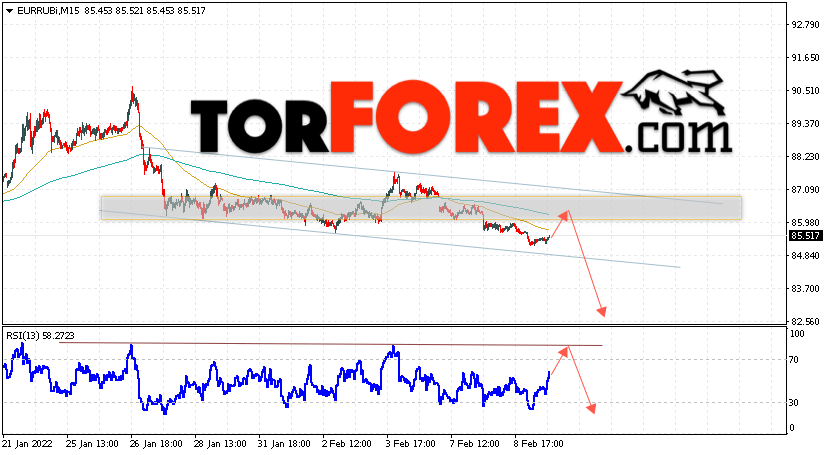Select the 87.090 price axis label
This screenshot has height=455, width=827.
805,189
